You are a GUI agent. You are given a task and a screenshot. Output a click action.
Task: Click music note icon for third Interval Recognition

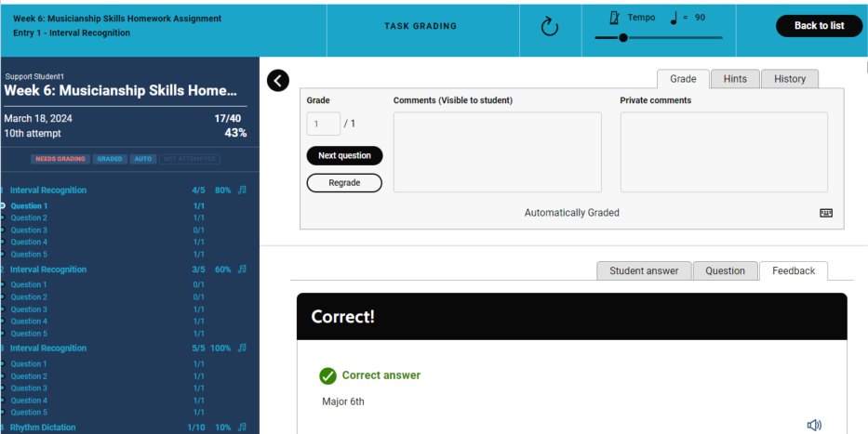point(242,349)
